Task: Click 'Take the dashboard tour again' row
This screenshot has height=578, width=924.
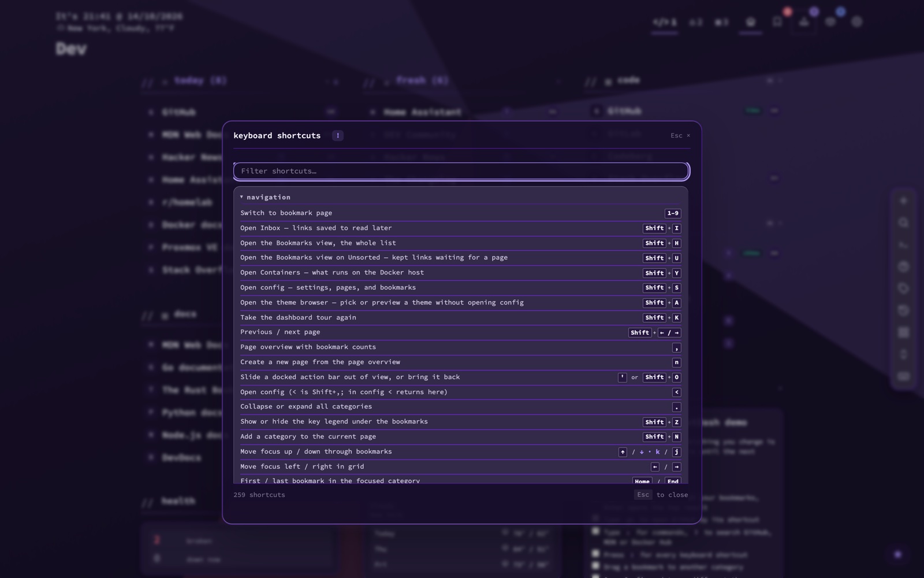Action: 461,317
